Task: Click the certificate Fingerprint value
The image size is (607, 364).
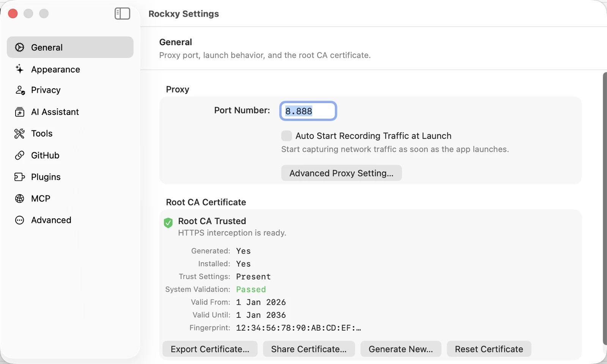Action: (x=299, y=328)
